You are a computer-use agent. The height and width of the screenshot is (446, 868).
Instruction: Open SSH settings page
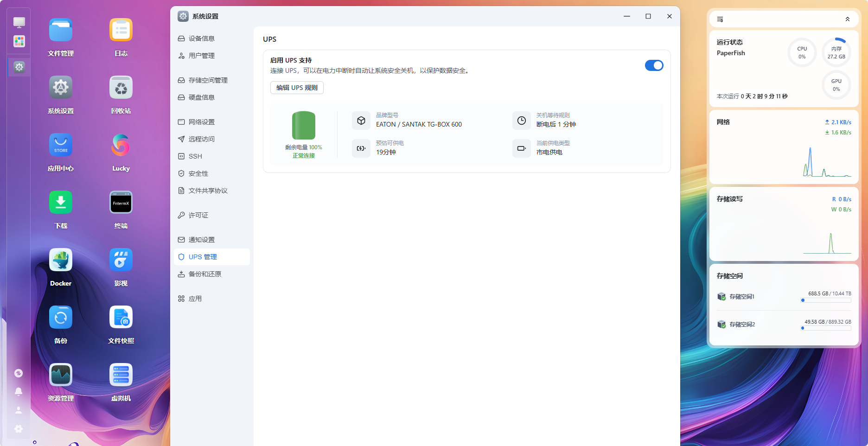[x=195, y=156]
